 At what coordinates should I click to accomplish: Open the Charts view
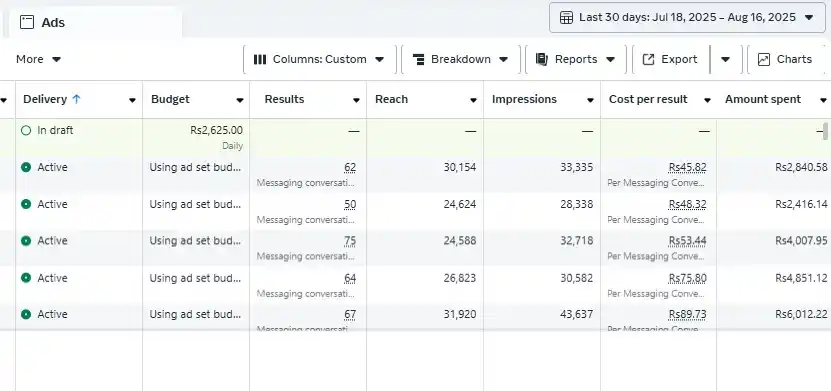tap(787, 59)
